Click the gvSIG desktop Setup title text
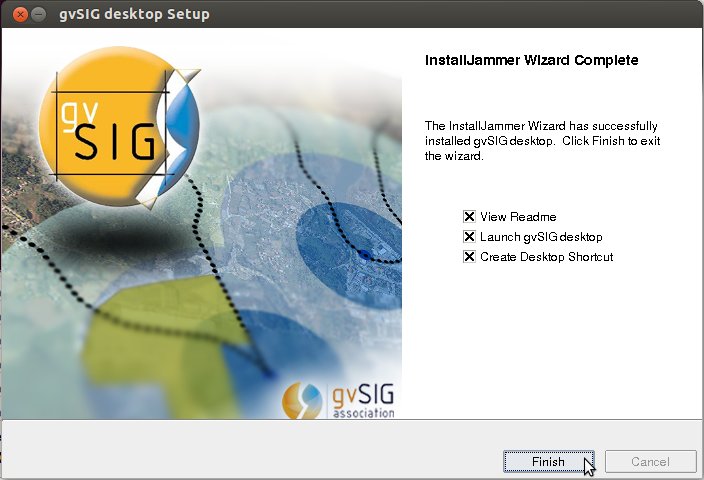 click(134, 14)
